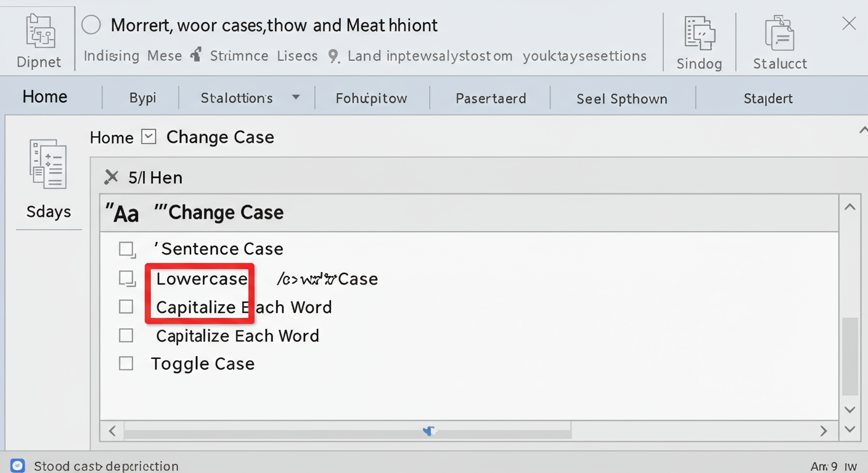Screen dimensions: 868x473
Task: Click the Pasertaerd button
Action: (491, 98)
